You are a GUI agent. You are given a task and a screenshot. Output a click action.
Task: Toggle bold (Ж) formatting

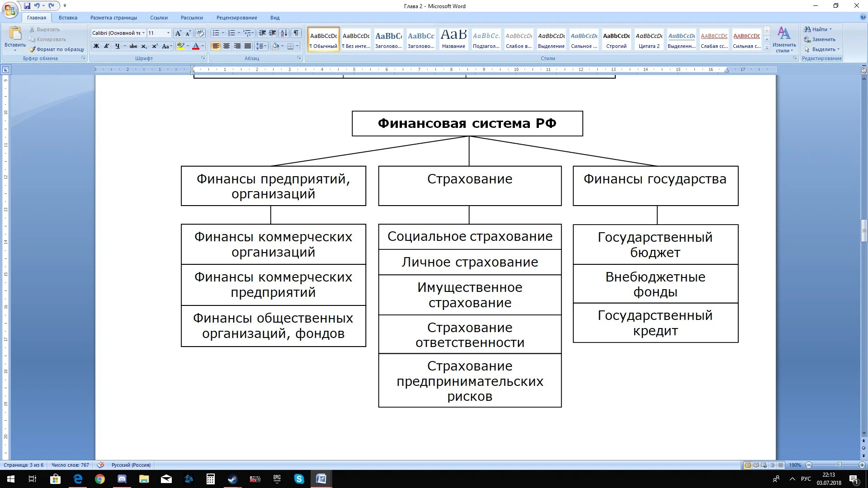[96, 46]
